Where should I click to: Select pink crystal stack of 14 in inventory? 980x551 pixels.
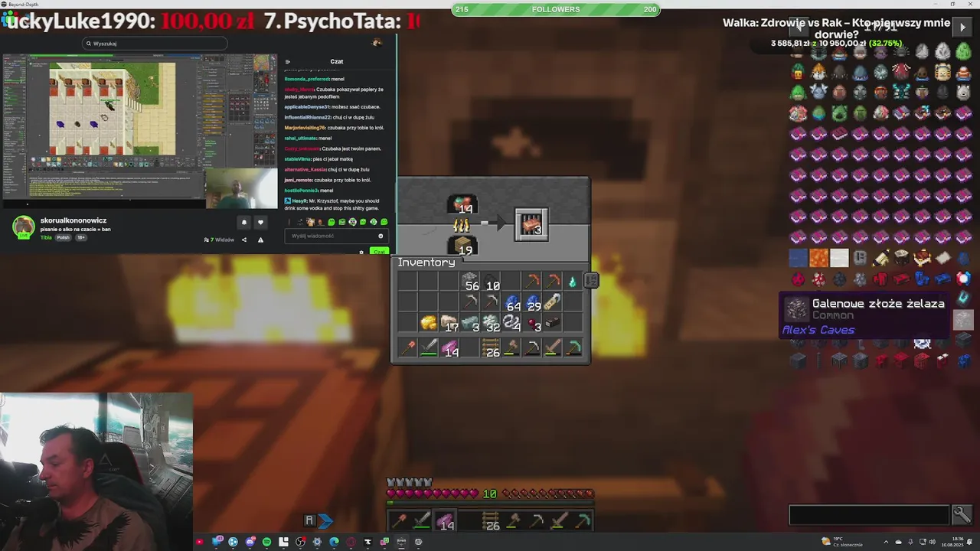(449, 348)
